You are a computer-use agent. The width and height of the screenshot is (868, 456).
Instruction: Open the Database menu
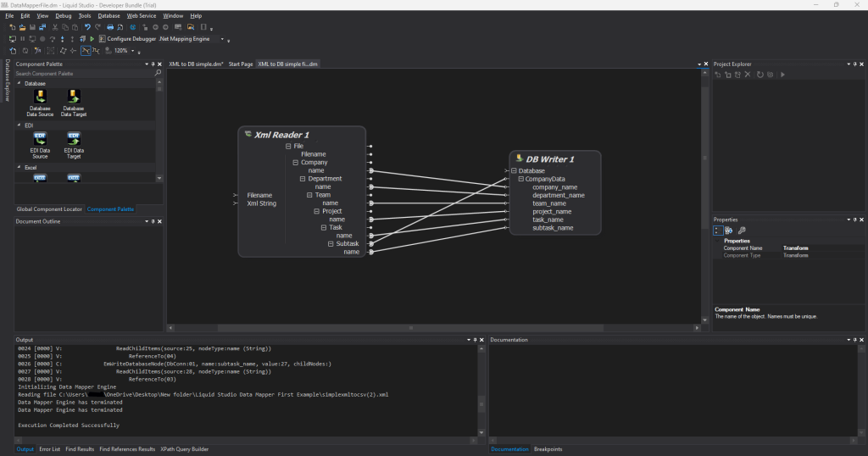click(x=108, y=15)
